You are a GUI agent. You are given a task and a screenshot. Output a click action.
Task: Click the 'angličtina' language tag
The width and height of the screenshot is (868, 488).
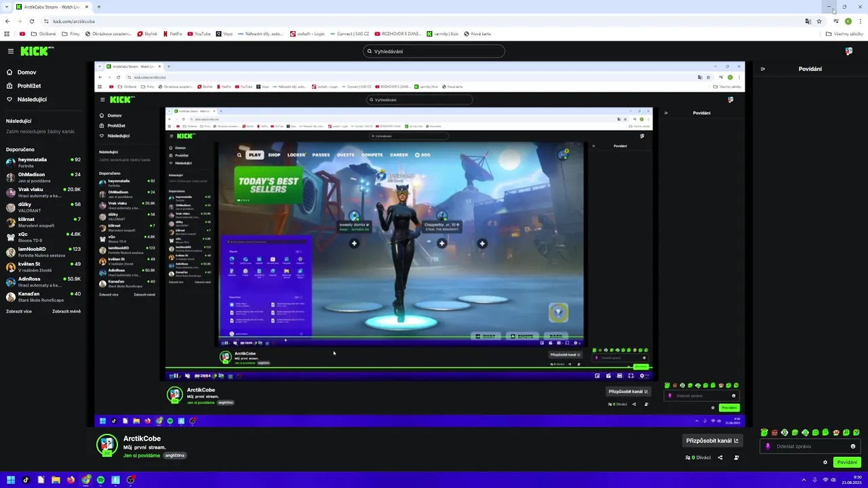pos(174,455)
